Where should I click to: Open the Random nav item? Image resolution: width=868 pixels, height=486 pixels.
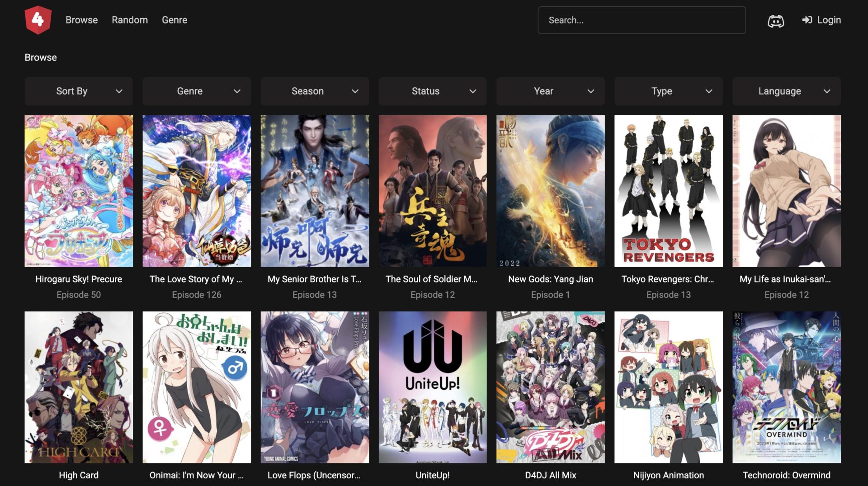click(130, 20)
